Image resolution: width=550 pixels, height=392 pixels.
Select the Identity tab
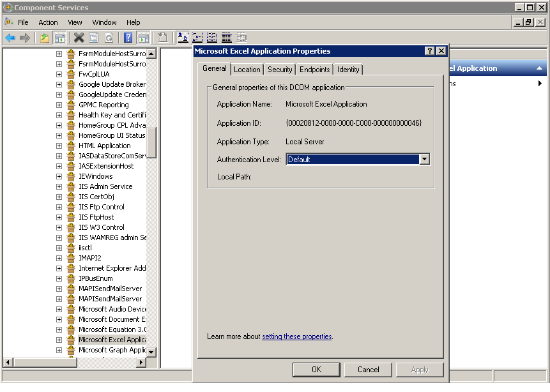tap(348, 69)
